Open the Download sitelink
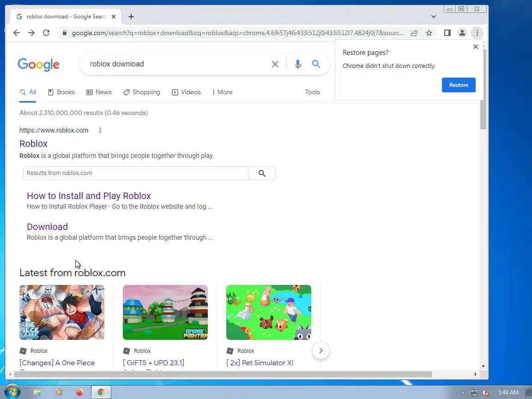 tap(47, 227)
